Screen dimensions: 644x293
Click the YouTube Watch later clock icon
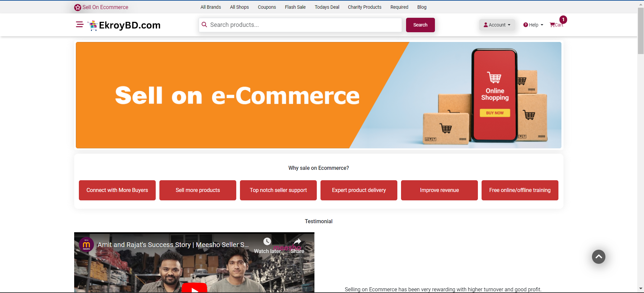click(267, 241)
